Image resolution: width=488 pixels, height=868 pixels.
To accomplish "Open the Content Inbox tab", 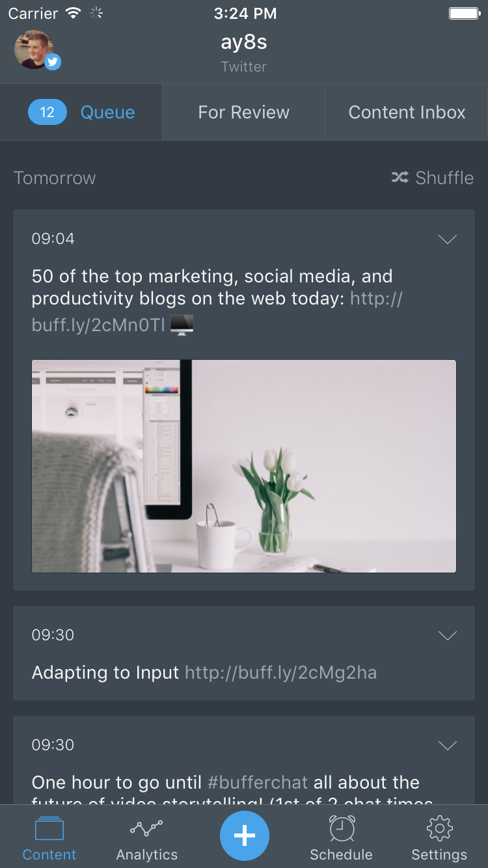I will click(406, 112).
